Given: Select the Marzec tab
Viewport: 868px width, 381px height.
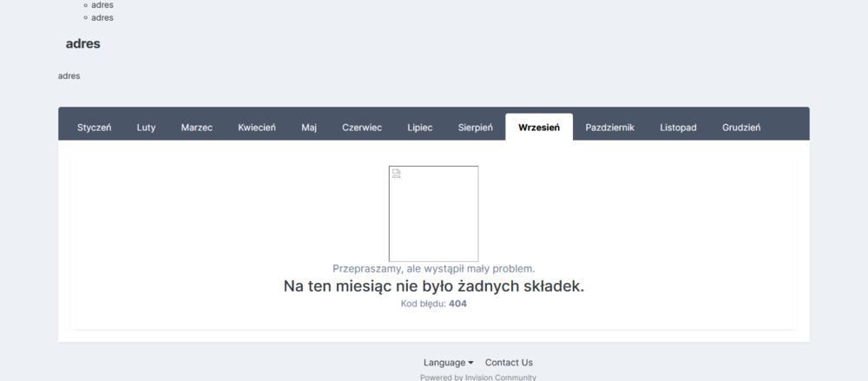Looking at the screenshot, I should 197,128.
